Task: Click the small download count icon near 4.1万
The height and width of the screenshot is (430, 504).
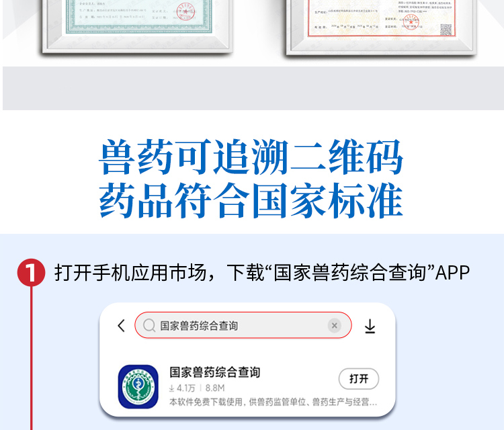Action: click(x=171, y=388)
